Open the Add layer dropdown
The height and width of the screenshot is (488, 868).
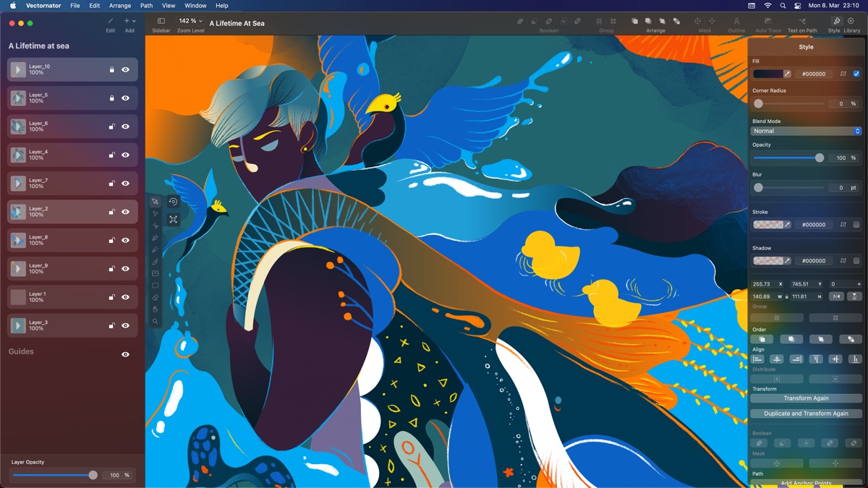[x=129, y=21]
